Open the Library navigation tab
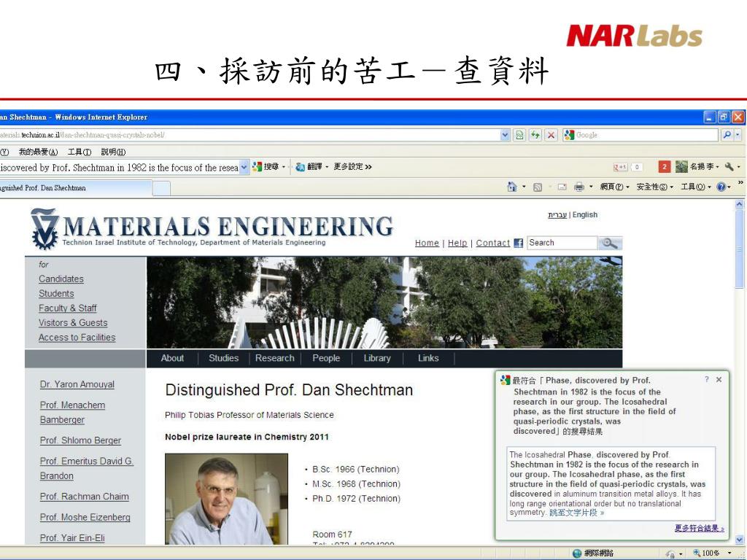 click(377, 358)
